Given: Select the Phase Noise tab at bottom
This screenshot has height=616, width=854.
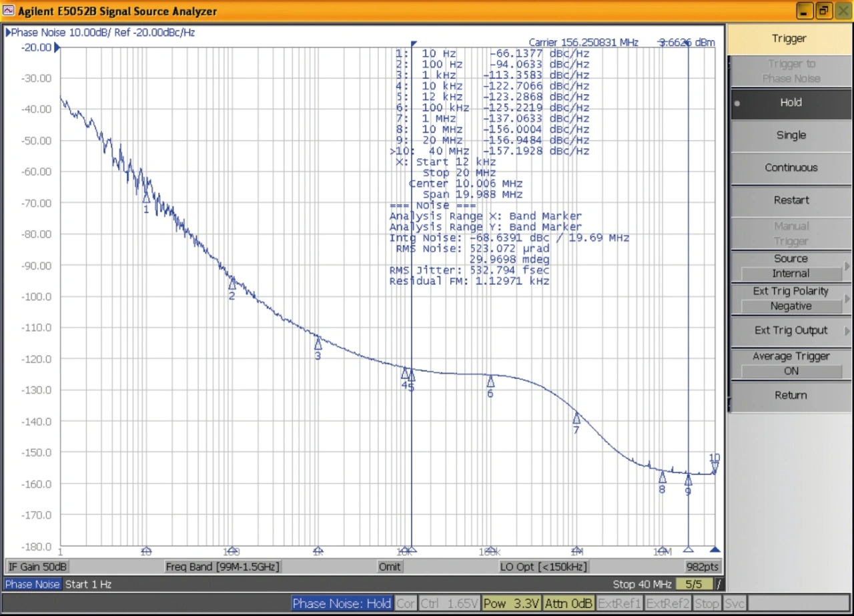Looking at the screenshot, I should pos(33,584).
